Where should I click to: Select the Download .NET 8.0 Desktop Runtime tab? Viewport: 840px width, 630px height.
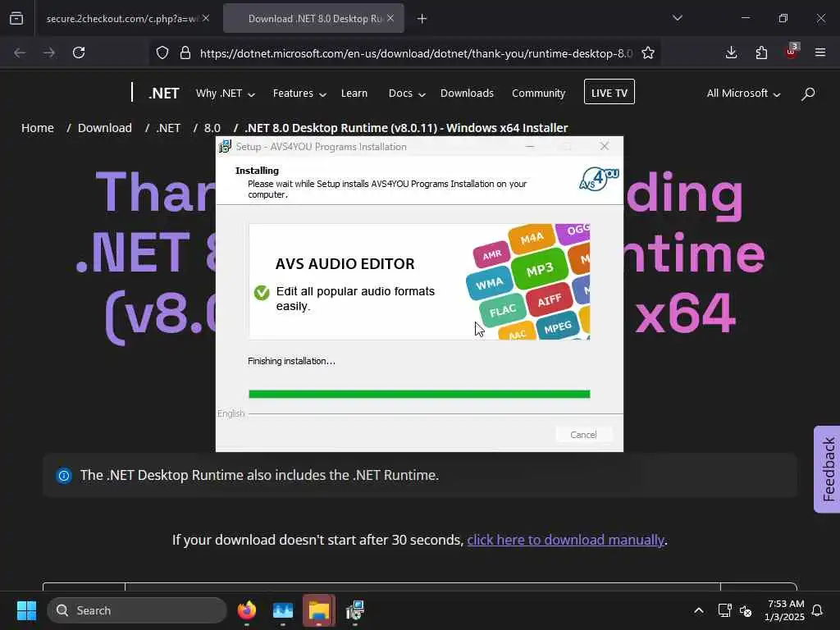(314, 19)
